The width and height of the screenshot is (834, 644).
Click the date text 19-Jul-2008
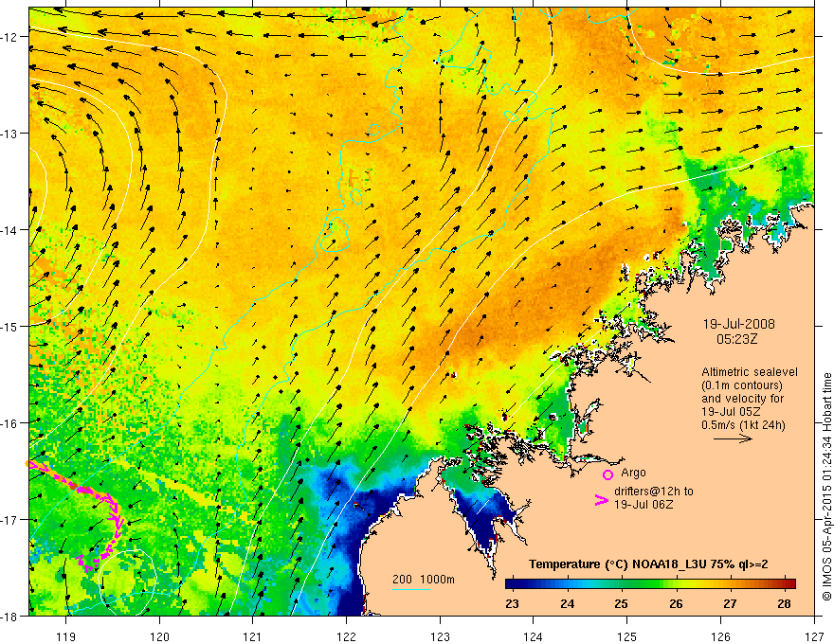739,324
